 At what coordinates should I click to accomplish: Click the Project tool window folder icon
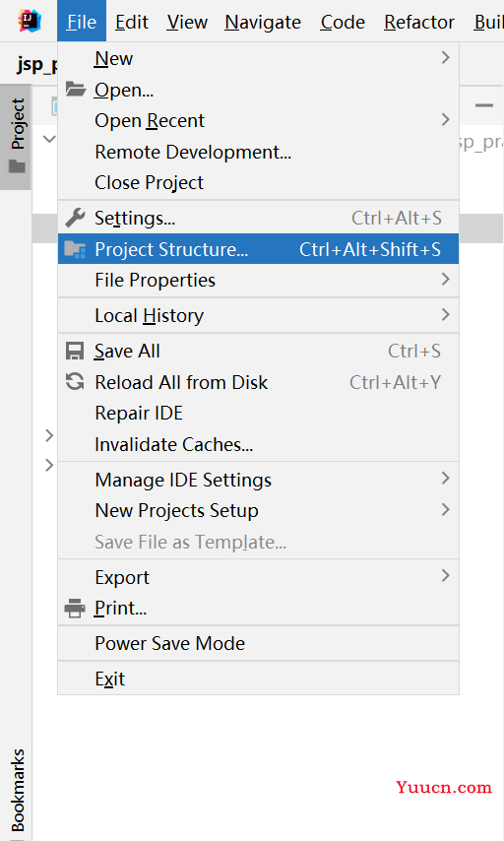pyautogui.click(x=17, y=166)
